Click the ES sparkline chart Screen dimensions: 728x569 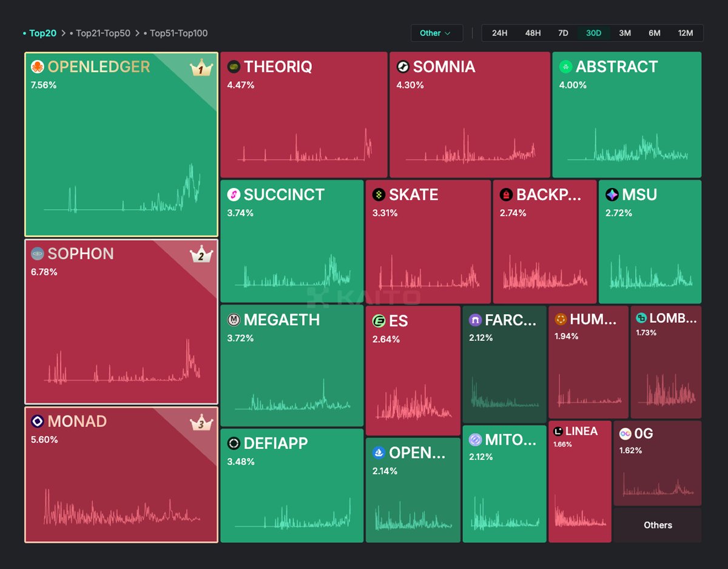click(x=414, y=401)
